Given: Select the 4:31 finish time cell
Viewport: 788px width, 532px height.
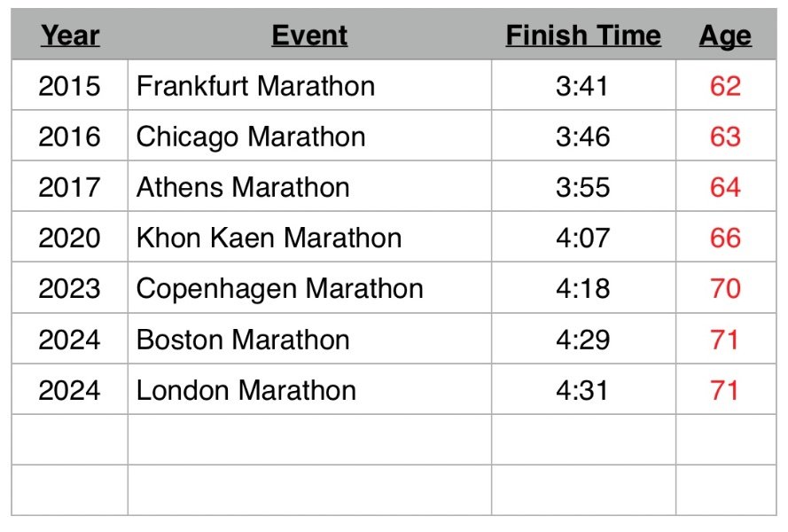Looking at the screenshot, I should click(583, 390).
